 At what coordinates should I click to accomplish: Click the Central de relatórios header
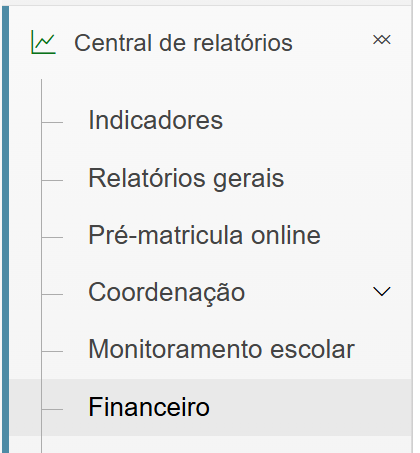[183, 43]
